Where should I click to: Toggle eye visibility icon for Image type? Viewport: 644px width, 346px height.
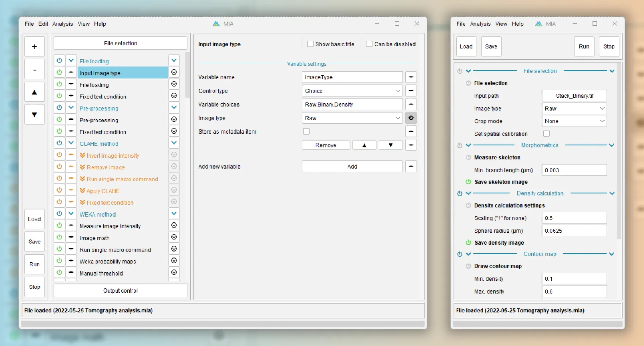point(411,118)
